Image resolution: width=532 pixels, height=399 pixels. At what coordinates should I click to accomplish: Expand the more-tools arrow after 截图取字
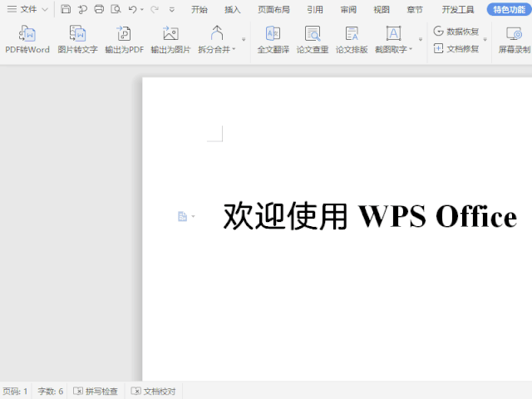421,40
